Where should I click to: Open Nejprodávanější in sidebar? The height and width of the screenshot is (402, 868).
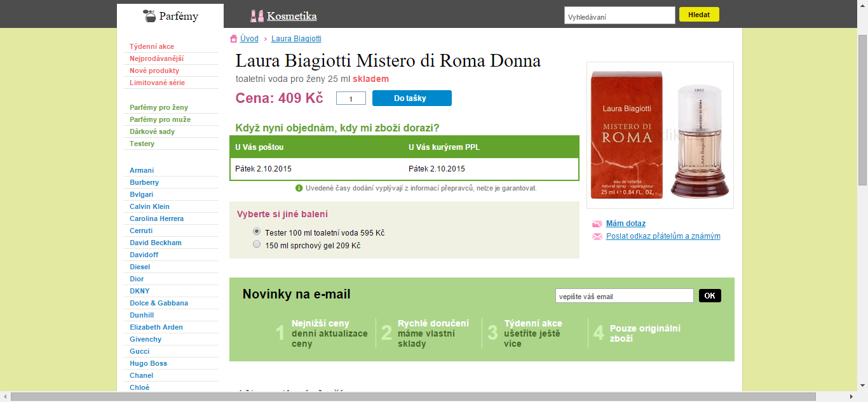[156, 58]
